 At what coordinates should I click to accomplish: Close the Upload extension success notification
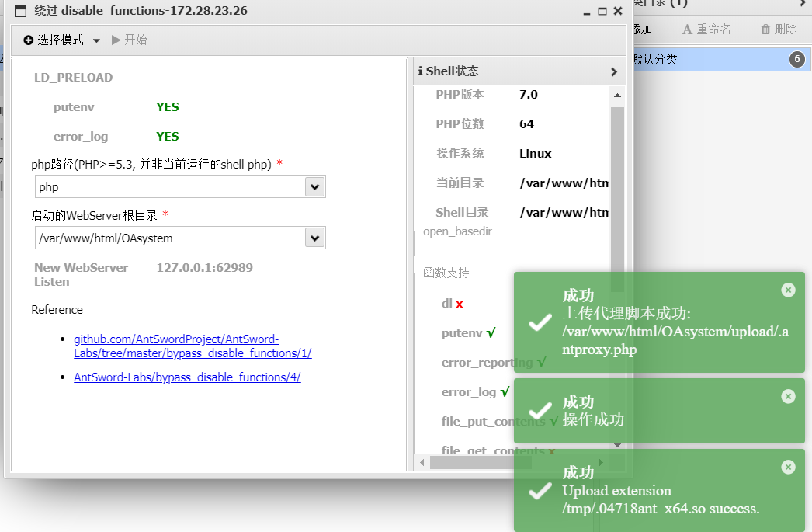tap(788, 467)
